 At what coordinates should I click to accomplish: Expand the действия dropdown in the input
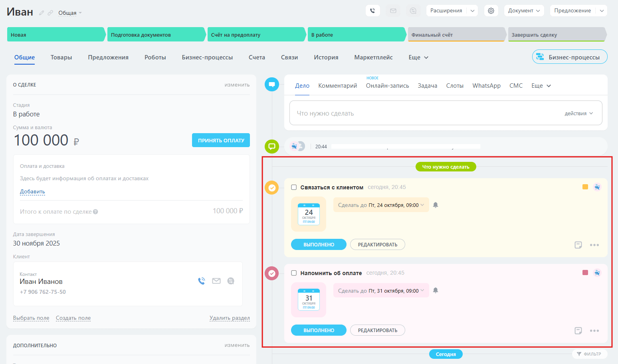coord(578,114)
